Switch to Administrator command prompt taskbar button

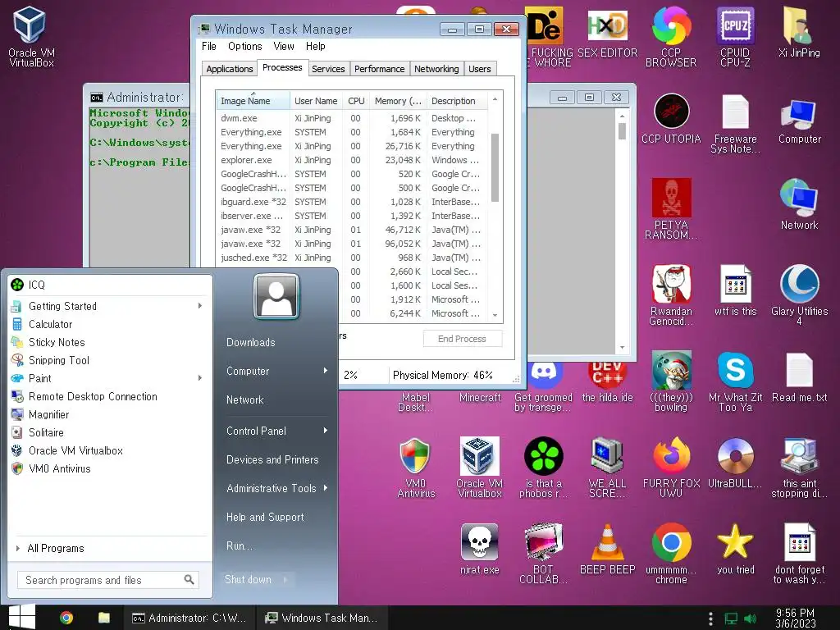(189, 619)
